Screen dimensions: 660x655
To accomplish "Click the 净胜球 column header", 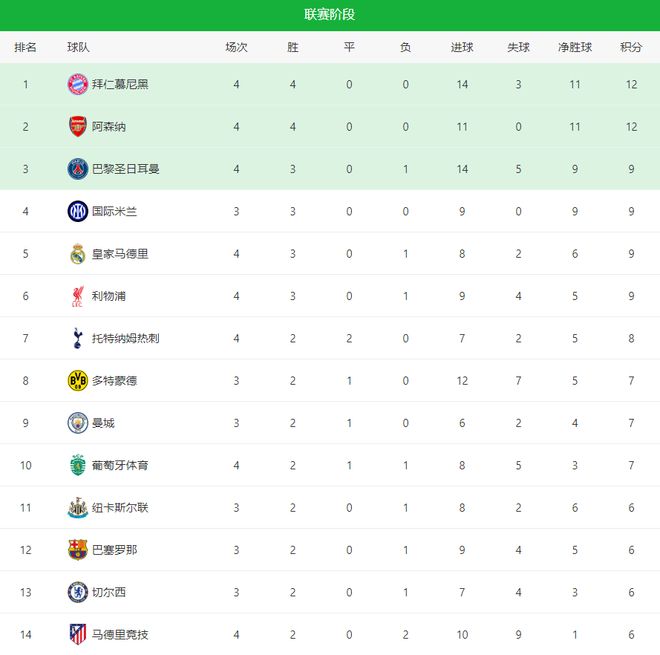I will pyautogui.click(x=575, y=47).
